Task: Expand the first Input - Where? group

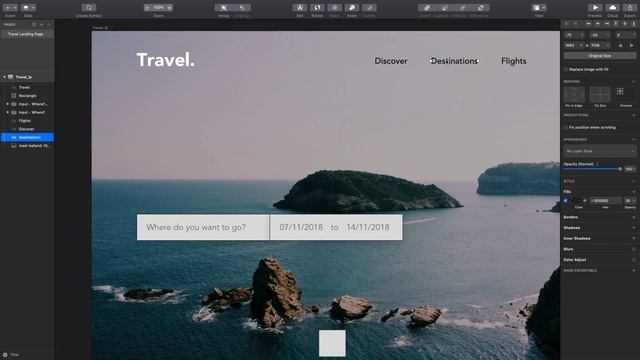Action: [7, 104]
